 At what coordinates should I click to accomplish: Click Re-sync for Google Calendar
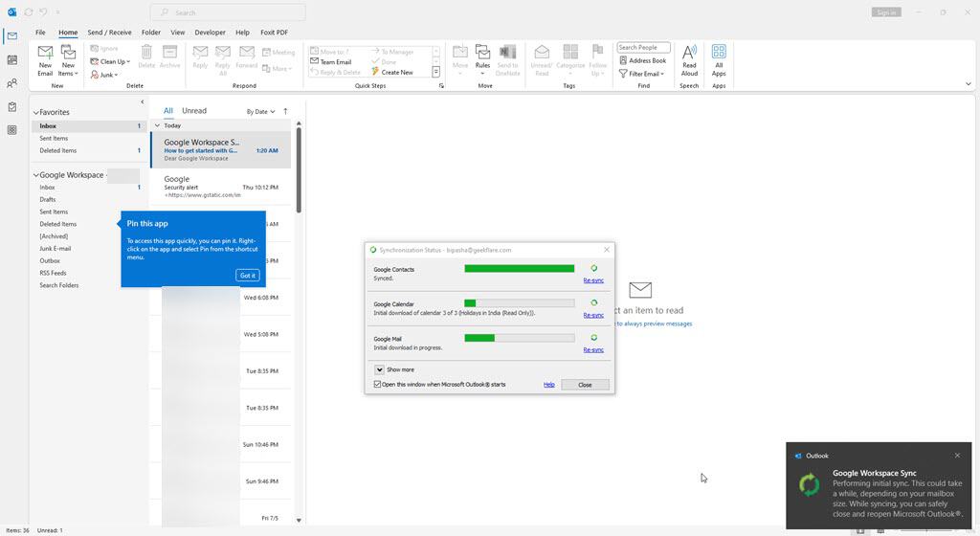[x=593, y=315]
